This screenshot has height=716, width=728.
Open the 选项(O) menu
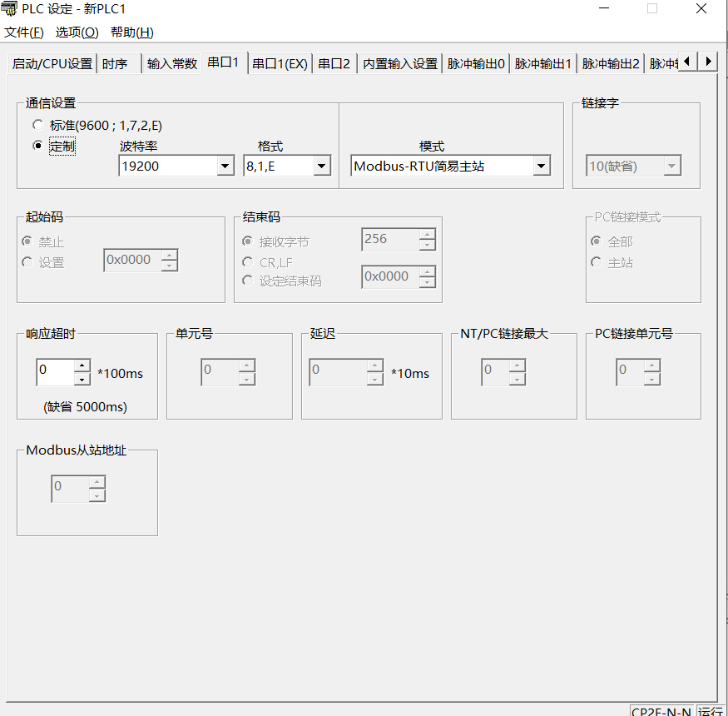pyautogui.click(x=77, y=32)
